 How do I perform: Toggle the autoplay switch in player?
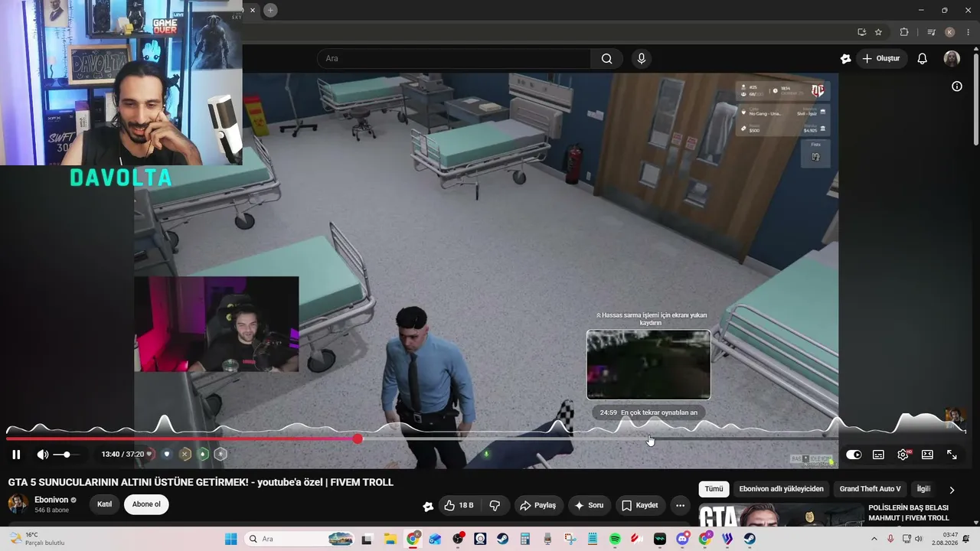(x=854, y=455)
